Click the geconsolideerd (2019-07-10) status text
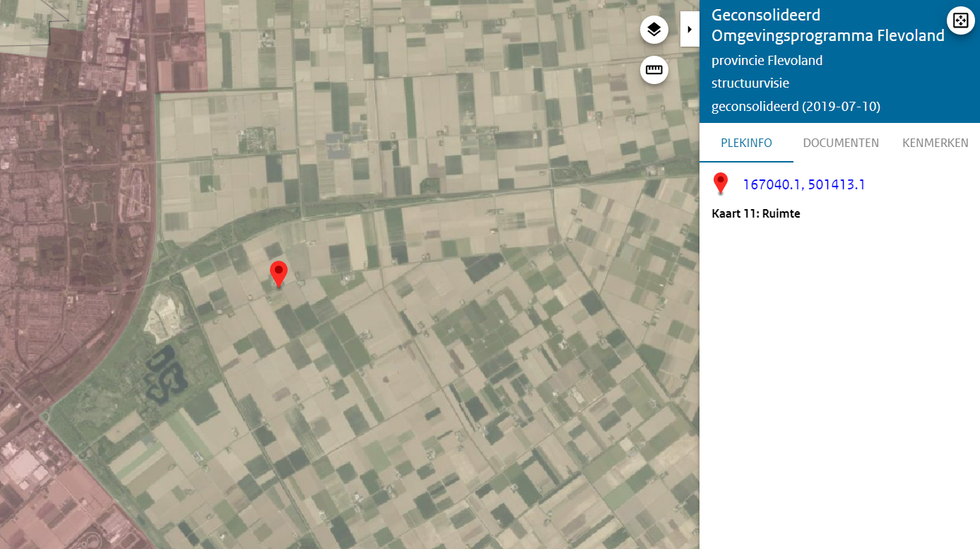Screen dimensions: 980x549 click(796, 107)
